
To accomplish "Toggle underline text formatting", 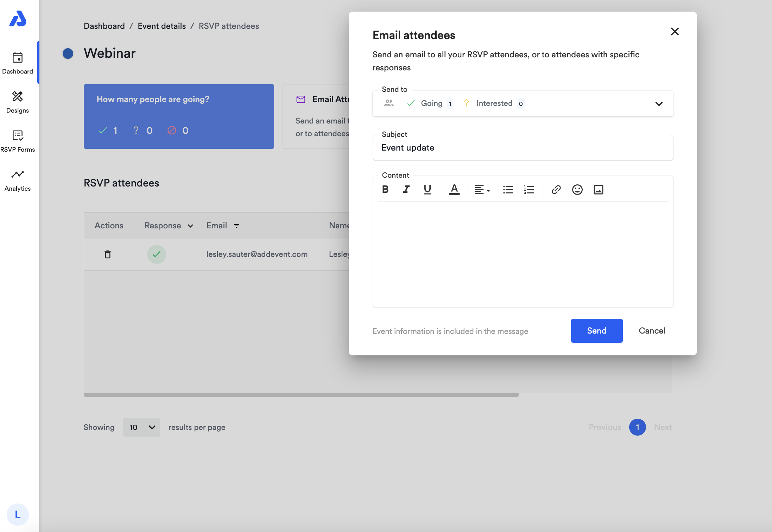I will 427,190.
